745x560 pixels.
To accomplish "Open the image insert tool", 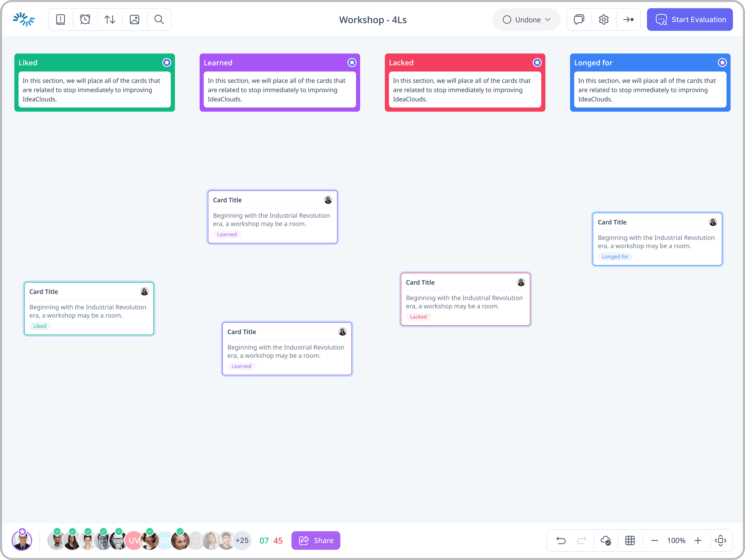I will [134, 20].
